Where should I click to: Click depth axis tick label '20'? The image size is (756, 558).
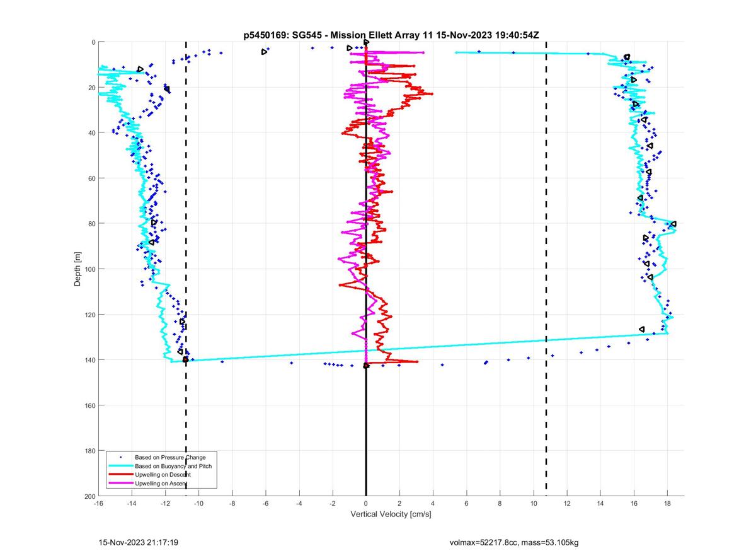pos(91,88)
